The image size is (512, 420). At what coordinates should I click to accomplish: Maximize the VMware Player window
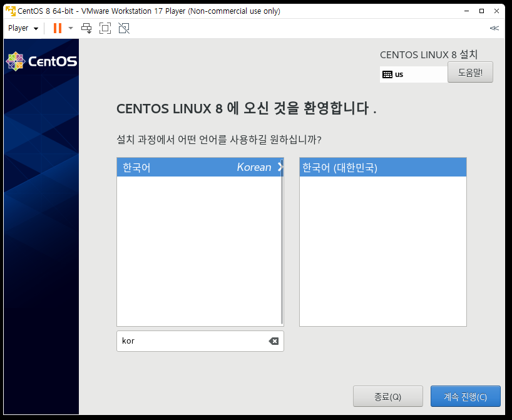tap(481, 11)
